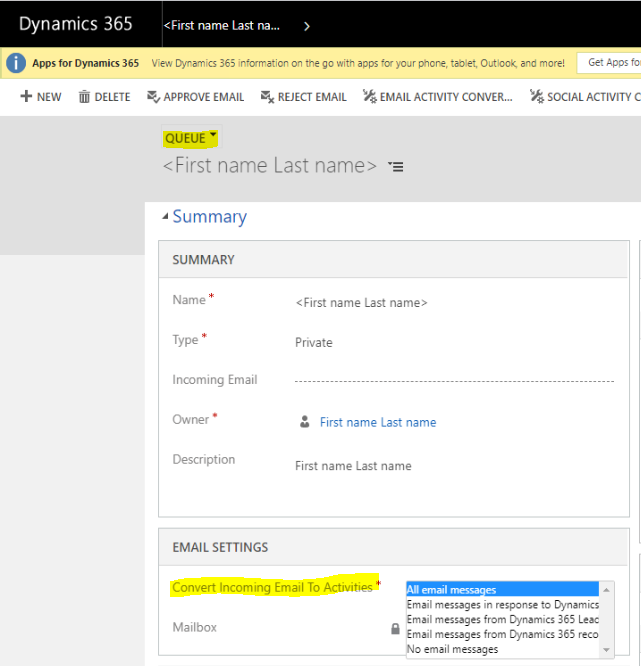
Task: Choose 'Email messages from Dynamics 365 Leads' option
Action: [x=501, y=619]
